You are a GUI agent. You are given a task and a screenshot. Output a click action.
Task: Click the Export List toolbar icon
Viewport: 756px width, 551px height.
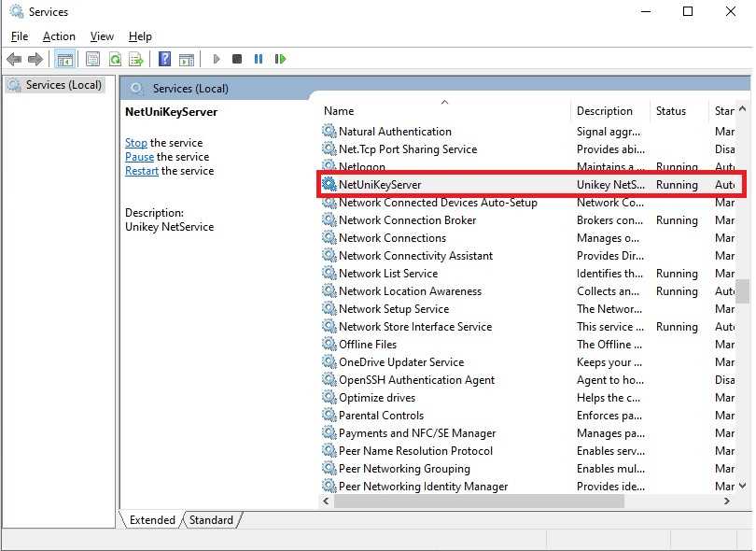136,59
